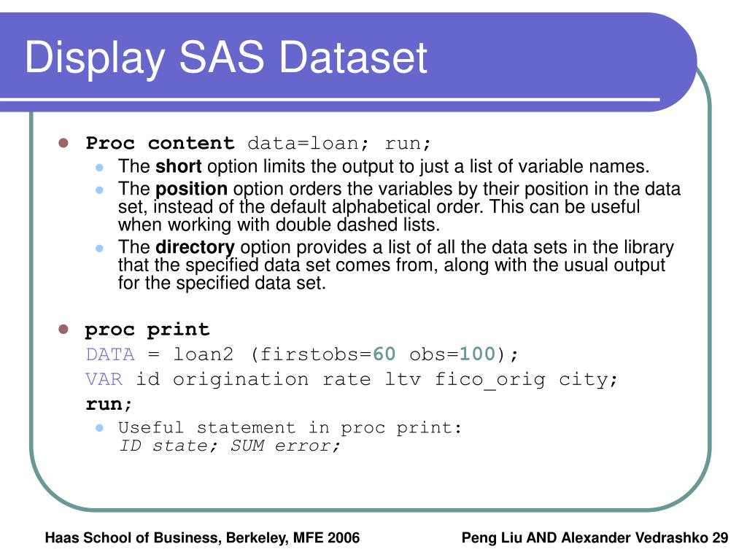This screenshot has height=560, width=747.
Task: Click the bold 'run;' statement
Action: click(x=109, y=404)
